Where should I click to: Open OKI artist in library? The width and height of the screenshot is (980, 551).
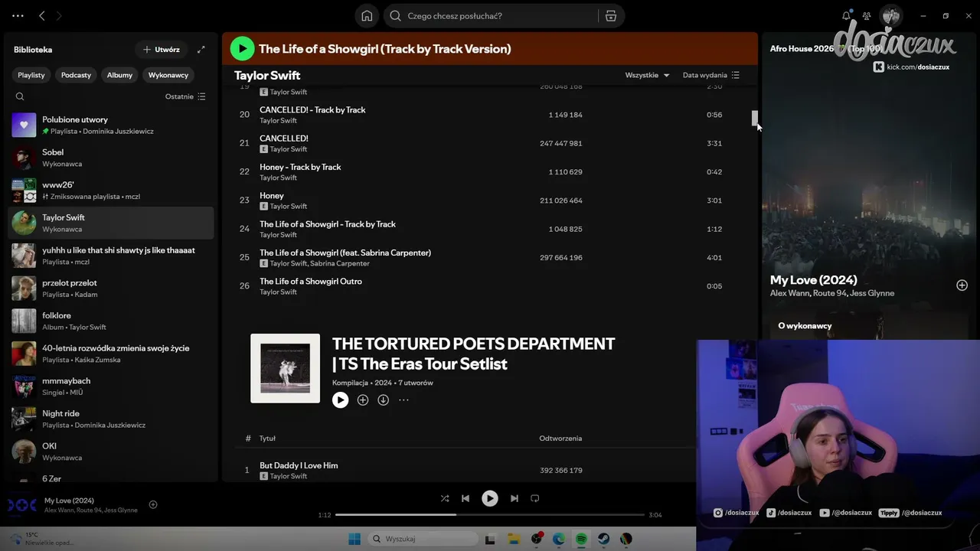coord(111,452)
